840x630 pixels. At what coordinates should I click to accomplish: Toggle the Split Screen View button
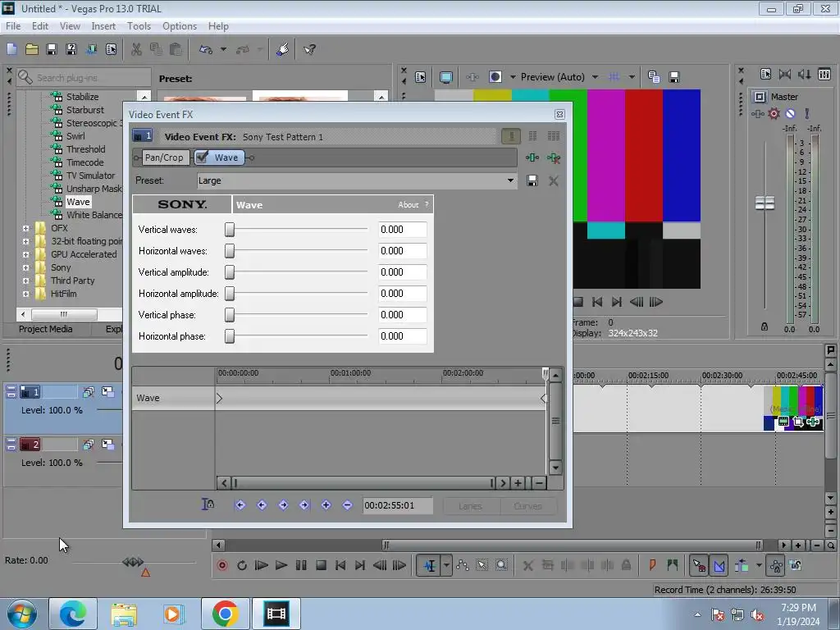click(x=495, y=77)
